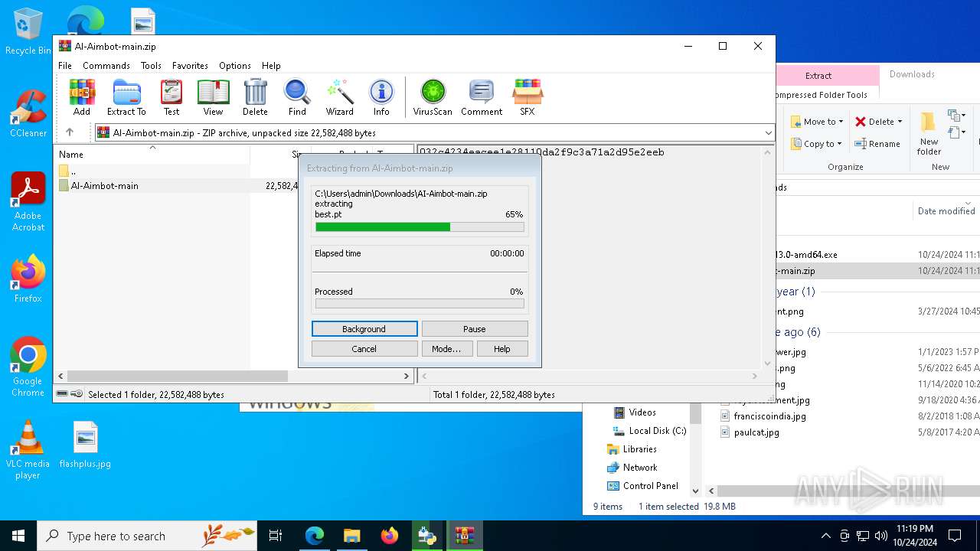Launch the Wizard wand icon
980x551 pixels.
tap(339, 97)
